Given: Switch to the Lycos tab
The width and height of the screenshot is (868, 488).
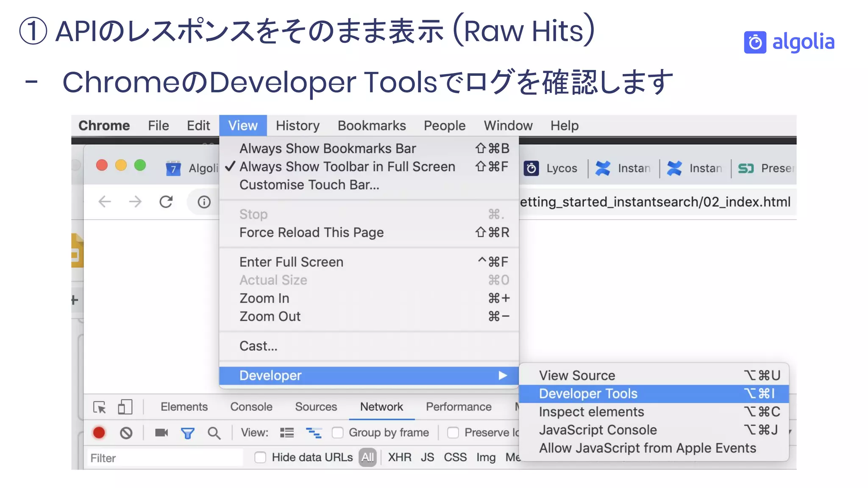Looking at the screenshot, I should pos(551,169).
